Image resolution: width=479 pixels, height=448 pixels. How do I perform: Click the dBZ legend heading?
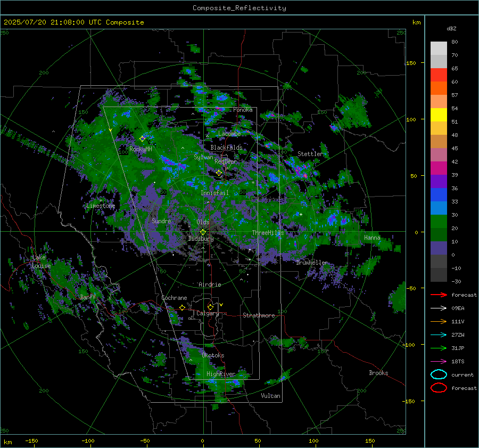tap(451, 29)
